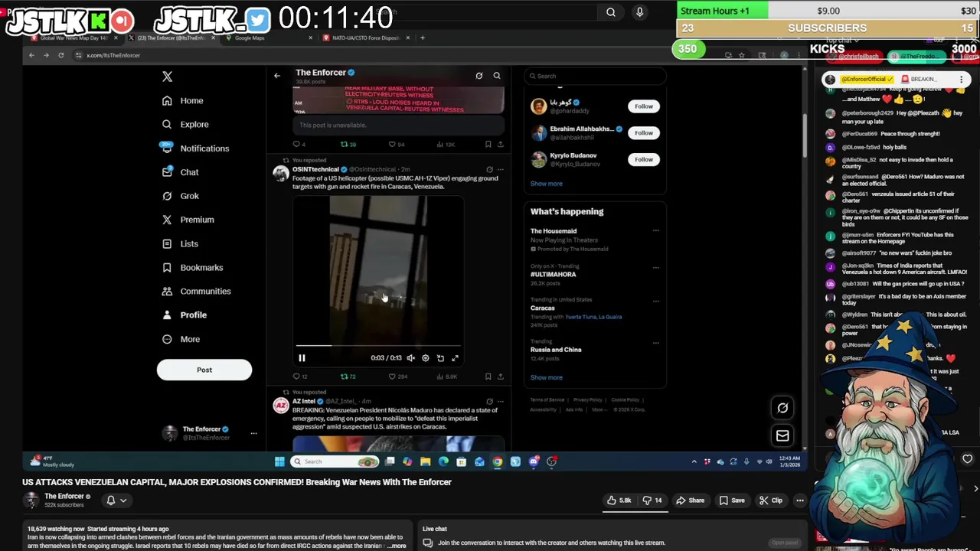
Task: Focus the X Search field
Action: click(x=595, y=76)
